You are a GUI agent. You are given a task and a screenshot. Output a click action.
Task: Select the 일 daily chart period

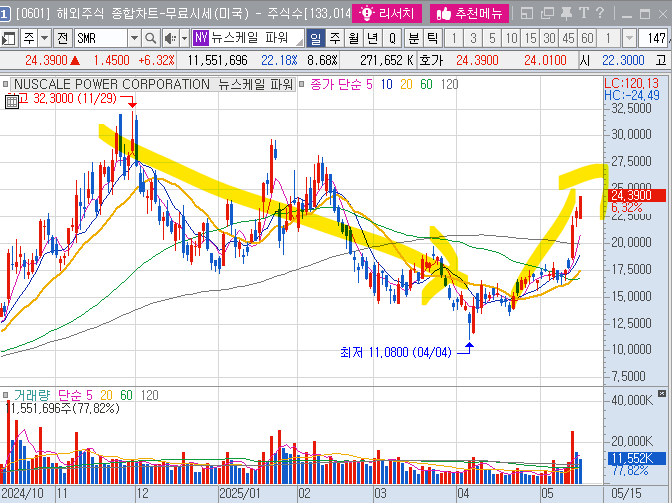(315, 39)
